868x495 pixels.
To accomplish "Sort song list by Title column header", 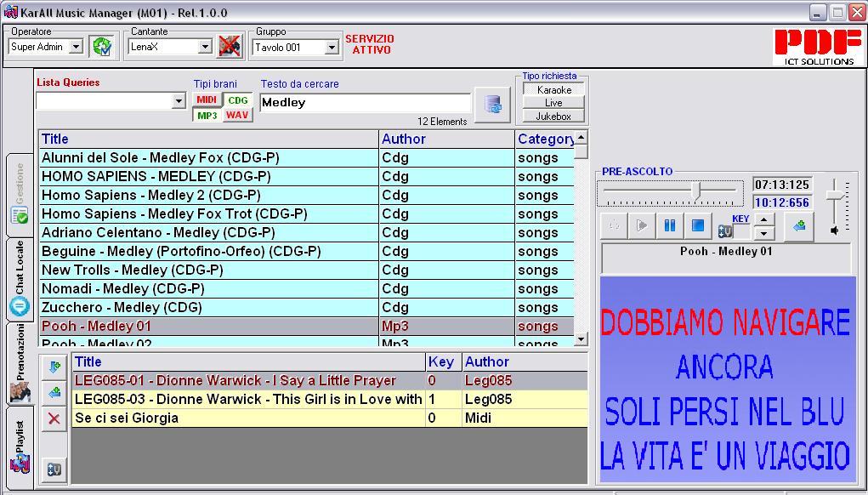I will 208,139.
